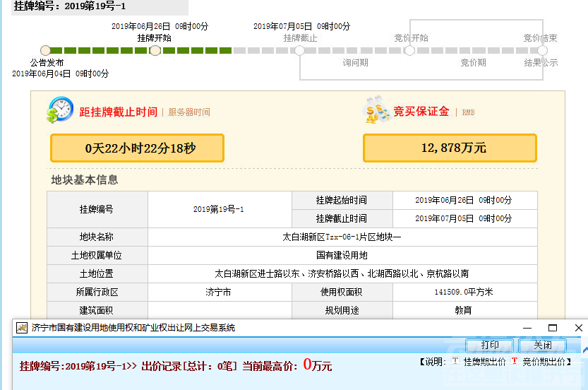This screenshot has width=588, height=390.
Task: Click the deposit amount box 12,878万元
Action: [x=450, y=148]
